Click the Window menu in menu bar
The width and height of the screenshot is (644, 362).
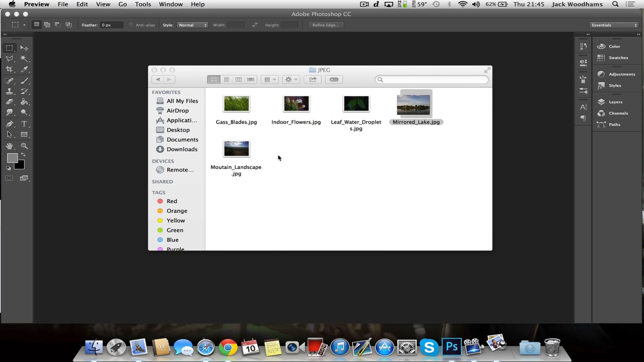(170, 4)
